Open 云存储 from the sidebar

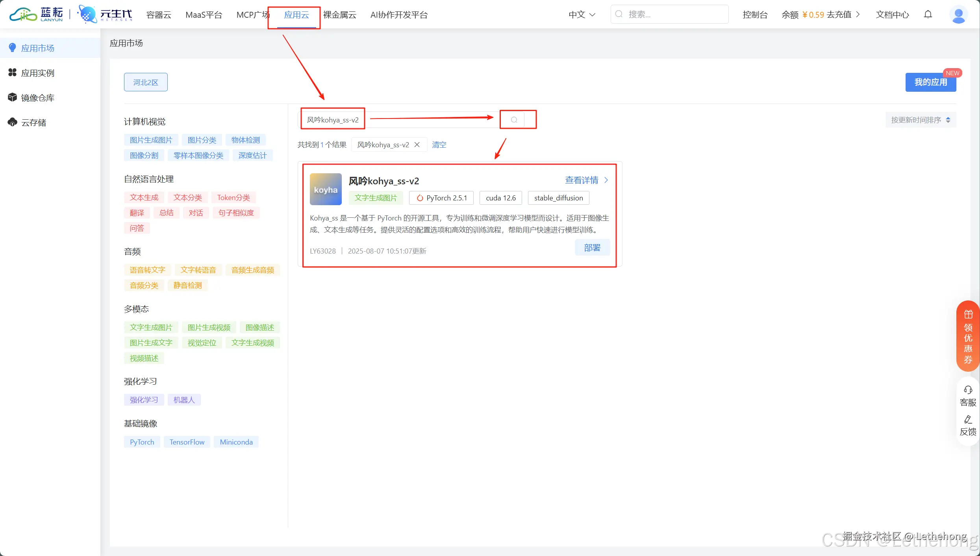33,122
